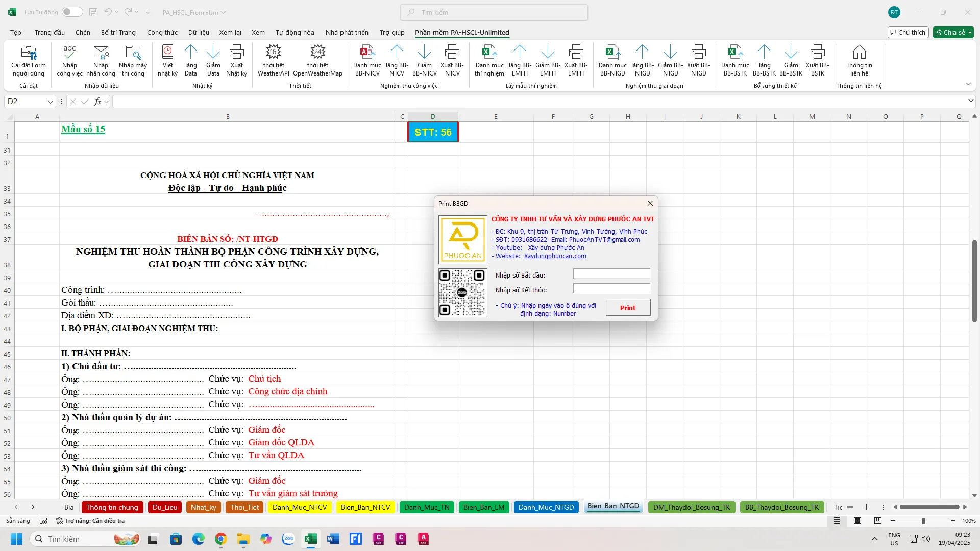Click Giảm BB-NTGĐ arrow

pos(670,61)
